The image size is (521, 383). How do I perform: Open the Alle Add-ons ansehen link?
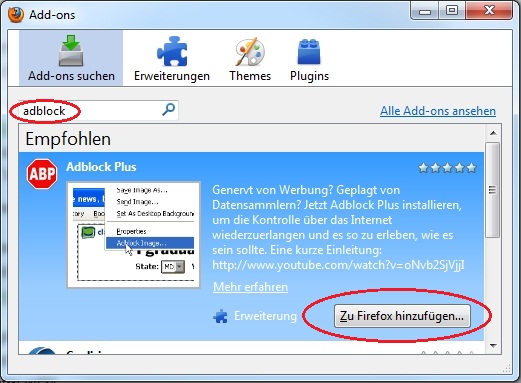[438, 111]
